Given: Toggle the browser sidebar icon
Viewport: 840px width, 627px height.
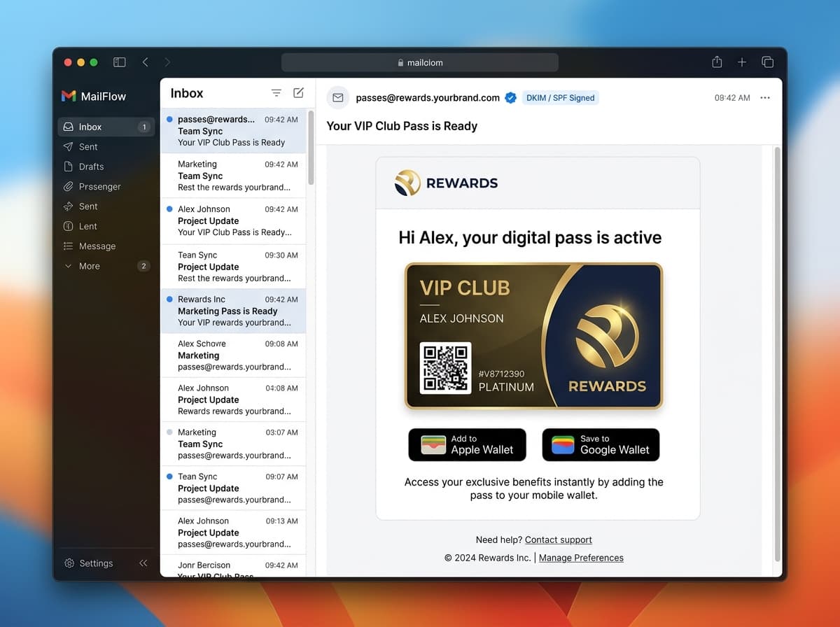Looking at the screenshot, I should click(120, 62).
